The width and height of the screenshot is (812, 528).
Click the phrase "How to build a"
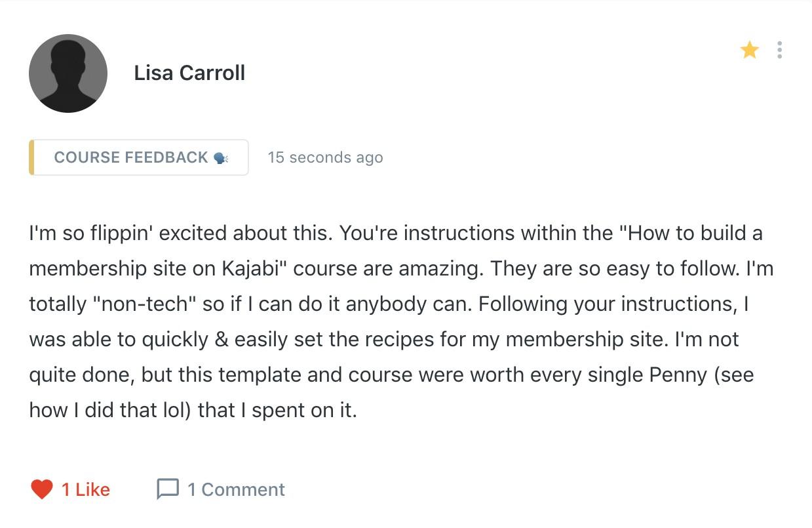pyautogui.click(x=695, y=234)
